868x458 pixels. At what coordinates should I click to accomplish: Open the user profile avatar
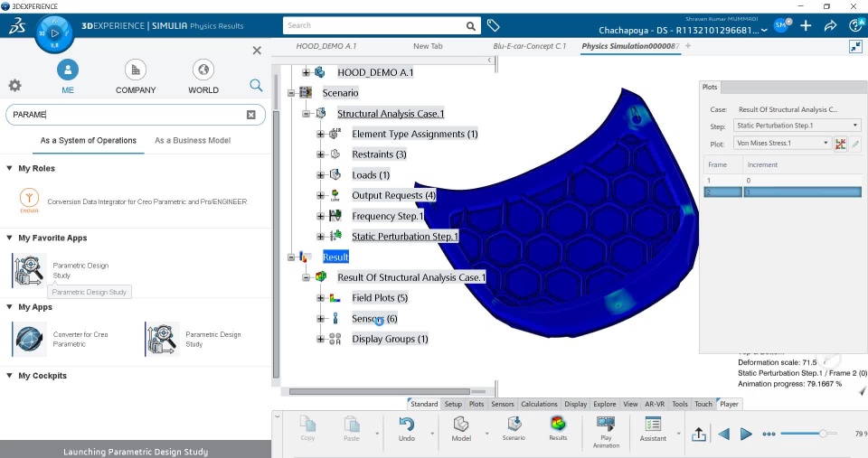click(x=781, y=25)
